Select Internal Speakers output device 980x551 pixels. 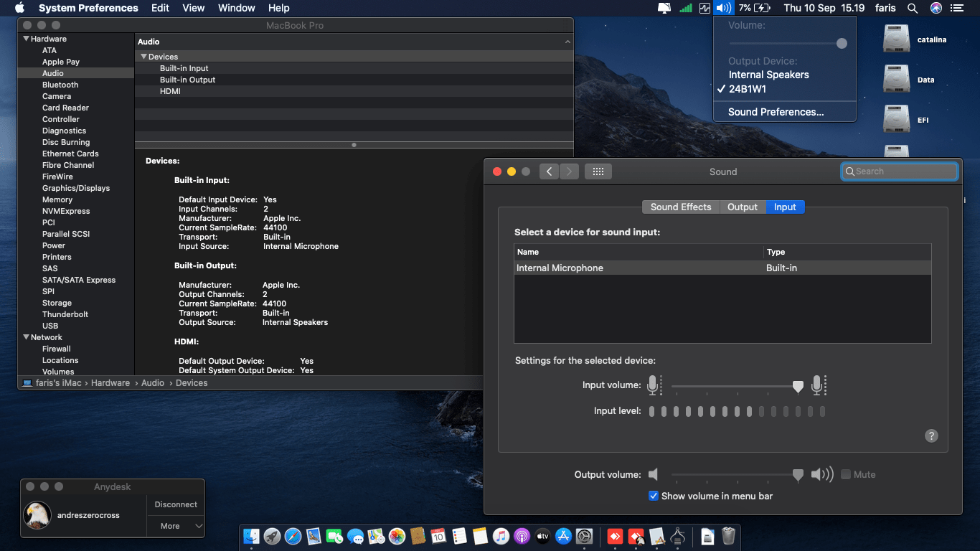coord(784,75)
